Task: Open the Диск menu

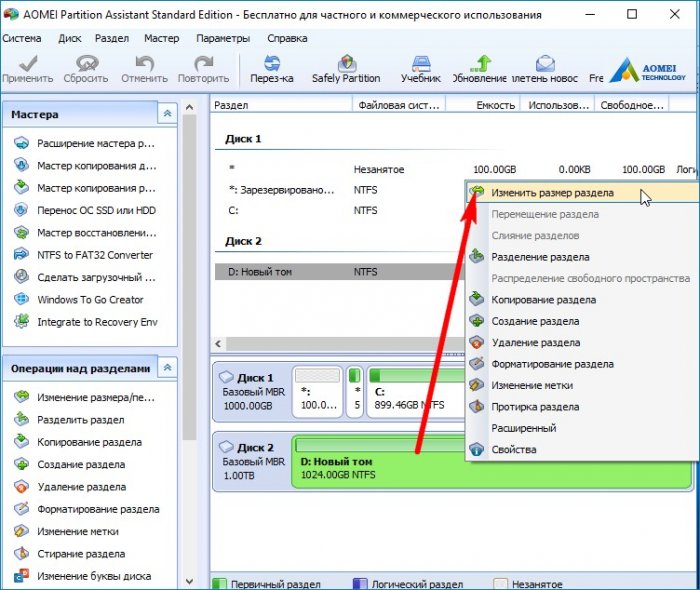Action: (x=70, y=38)
